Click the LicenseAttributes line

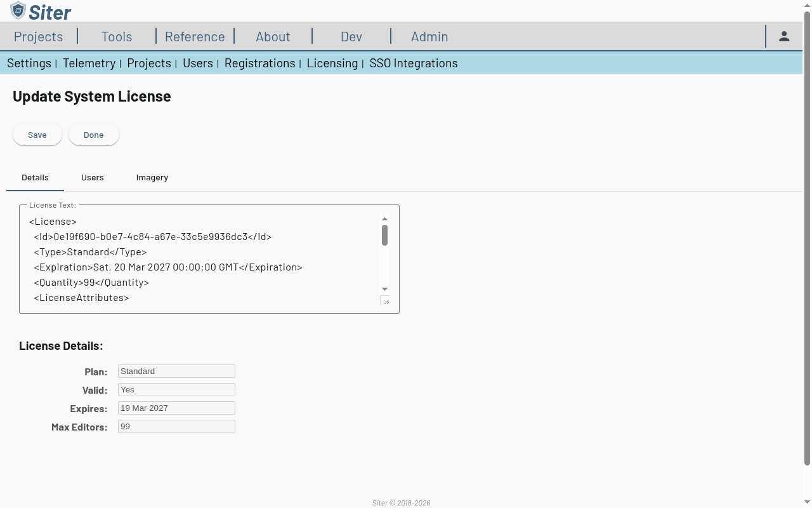[81, 298]
